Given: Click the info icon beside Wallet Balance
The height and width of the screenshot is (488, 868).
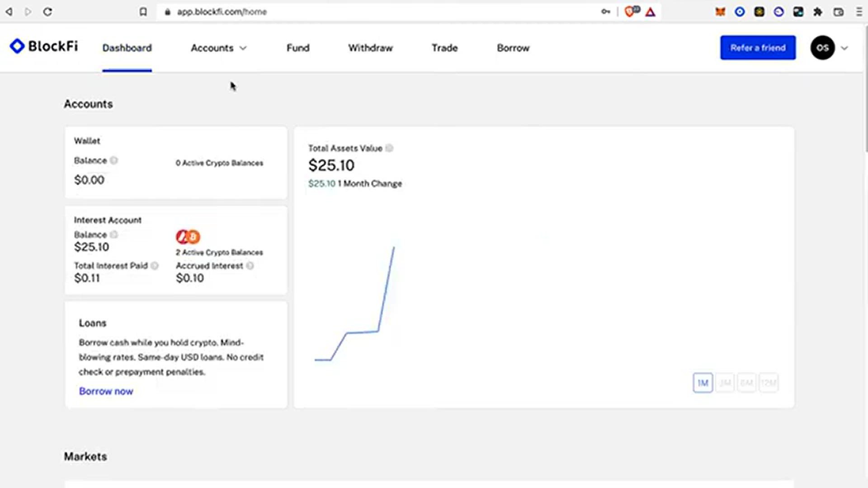Looking at the screenshot, I should click(x=114, y=160).
